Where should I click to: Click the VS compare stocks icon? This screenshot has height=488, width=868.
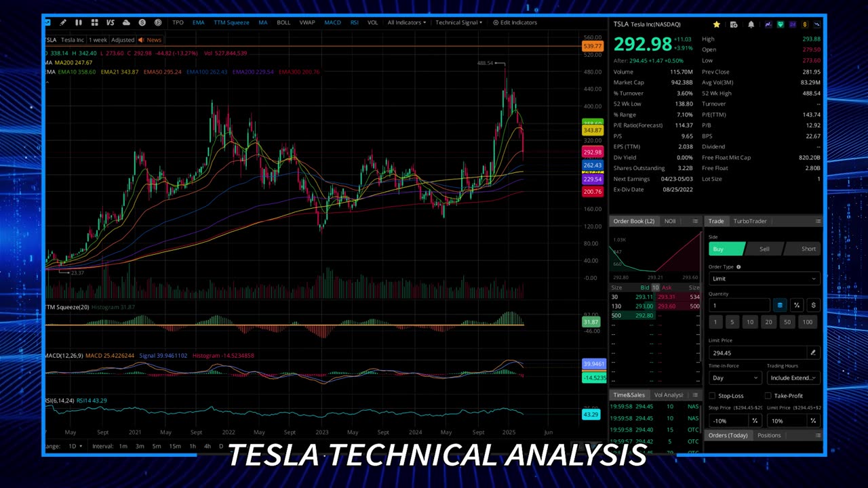coord(111,22)
